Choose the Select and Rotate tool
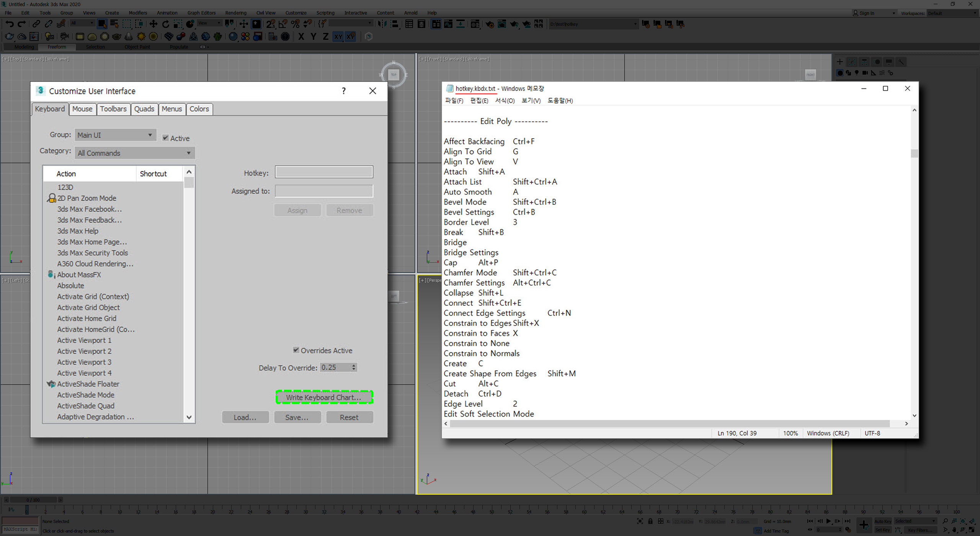 [165, 24]
